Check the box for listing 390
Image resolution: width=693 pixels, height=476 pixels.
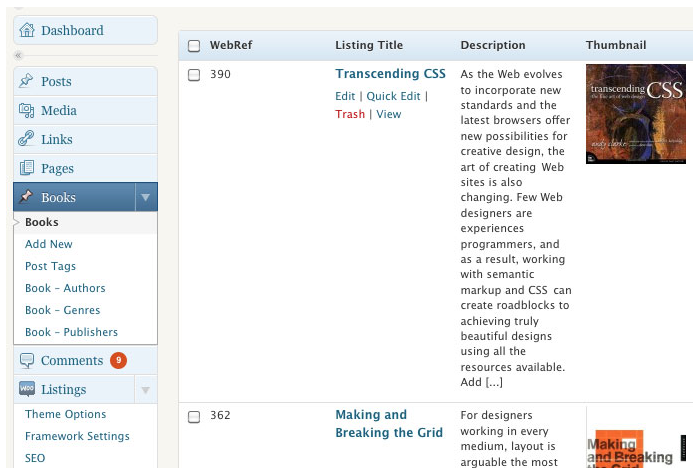point(194,75)
